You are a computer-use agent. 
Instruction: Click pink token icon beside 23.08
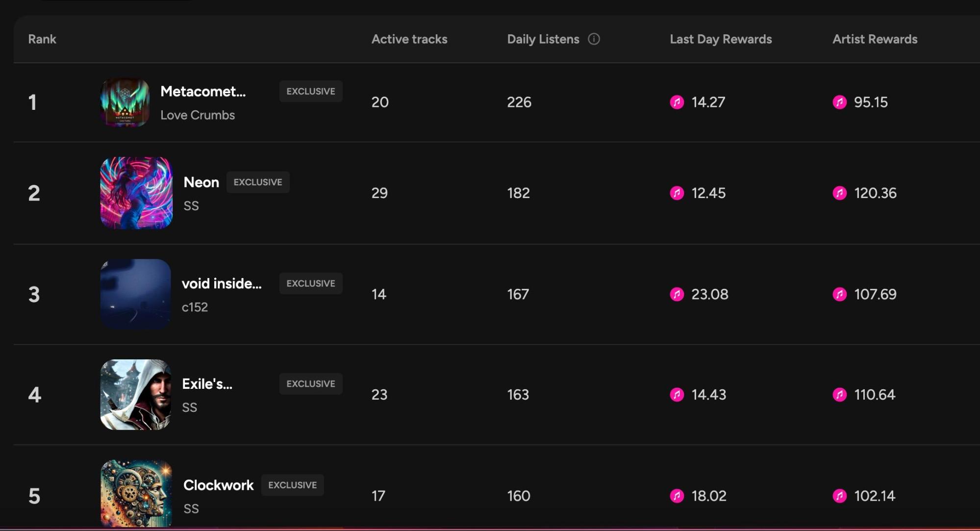pos(677,294)
